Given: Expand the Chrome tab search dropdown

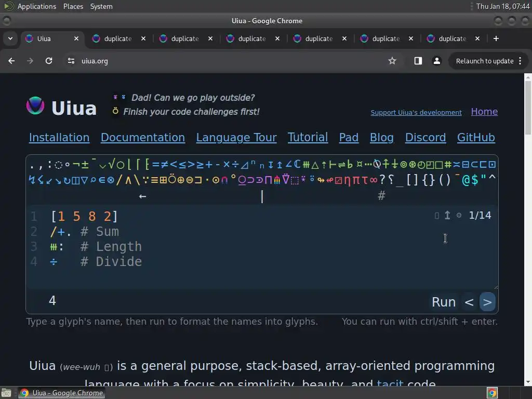Looking at the screenshot, I should click(x=10, y=38).
